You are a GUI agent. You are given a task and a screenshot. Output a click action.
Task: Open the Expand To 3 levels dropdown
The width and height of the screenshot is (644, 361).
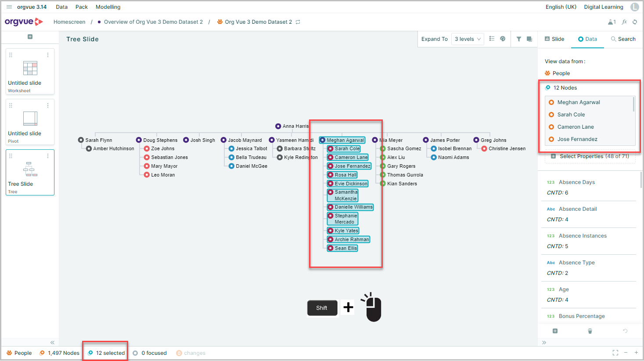(x=468, y=39)
